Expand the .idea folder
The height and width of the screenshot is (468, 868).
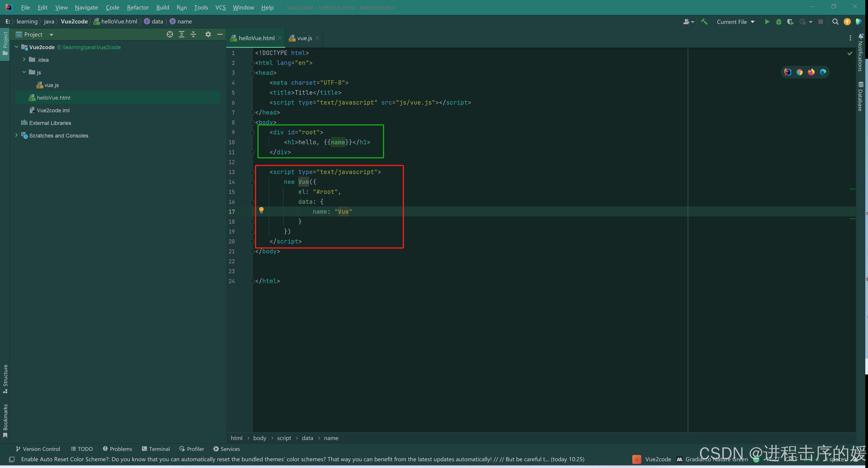(x=24, y=60)
